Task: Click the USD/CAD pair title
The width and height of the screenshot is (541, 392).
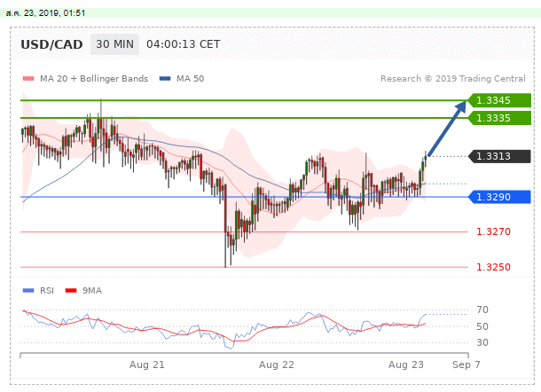Action: tap(51, 44)
